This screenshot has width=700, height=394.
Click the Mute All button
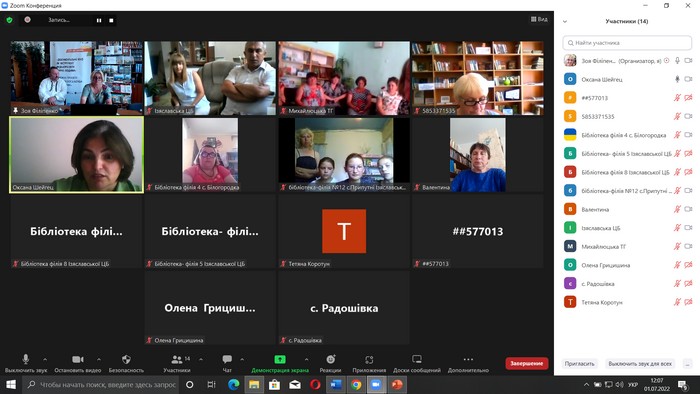[x=640, y=364]
